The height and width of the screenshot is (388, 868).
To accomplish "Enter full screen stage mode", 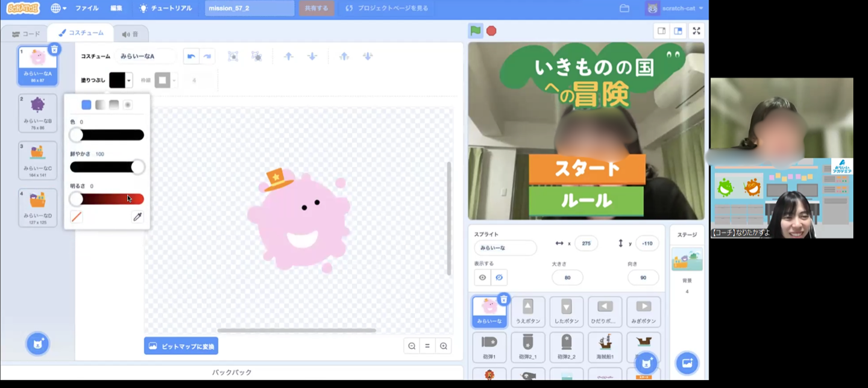I will click(x=696, y=31).
